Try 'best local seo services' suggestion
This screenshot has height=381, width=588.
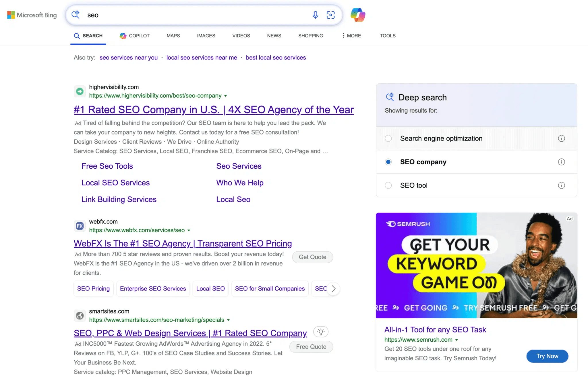point(276,58)
